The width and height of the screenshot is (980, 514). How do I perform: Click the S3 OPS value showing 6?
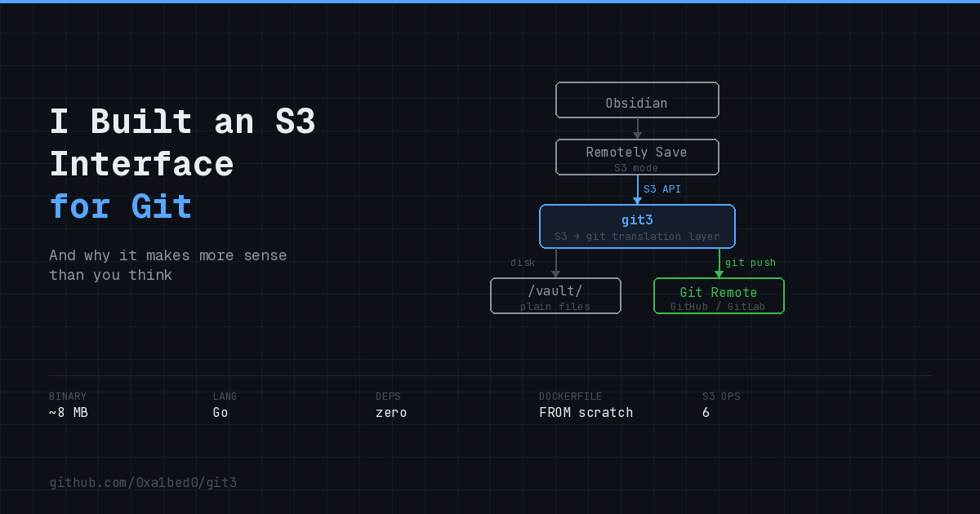[706, 412]
